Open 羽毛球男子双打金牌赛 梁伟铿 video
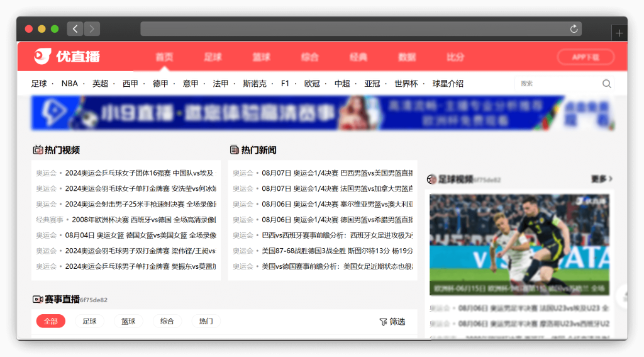This screenshot has height=357, width=644. [x=140, y=251]
